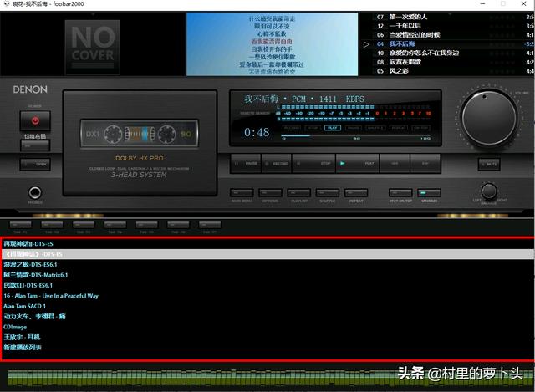The height and width of the screenshot is (392, 535).
Task: Click the red POWER button
Action: click(x=35, y=120)
